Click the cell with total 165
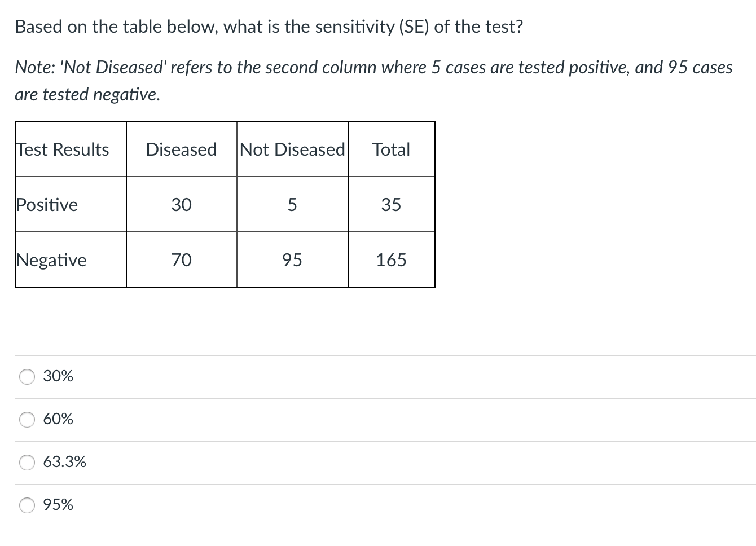This screenshot has height=546, width=756. tap(392, 259)
